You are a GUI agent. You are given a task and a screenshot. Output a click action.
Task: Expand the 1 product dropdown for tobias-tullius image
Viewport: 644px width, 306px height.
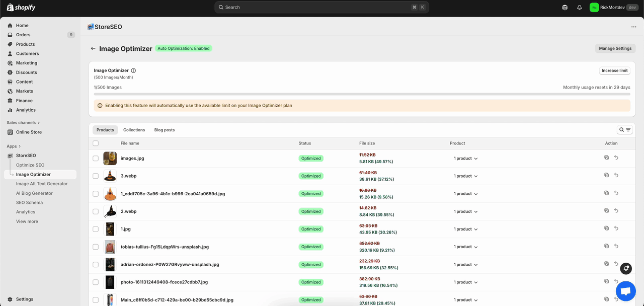point(465,247)
